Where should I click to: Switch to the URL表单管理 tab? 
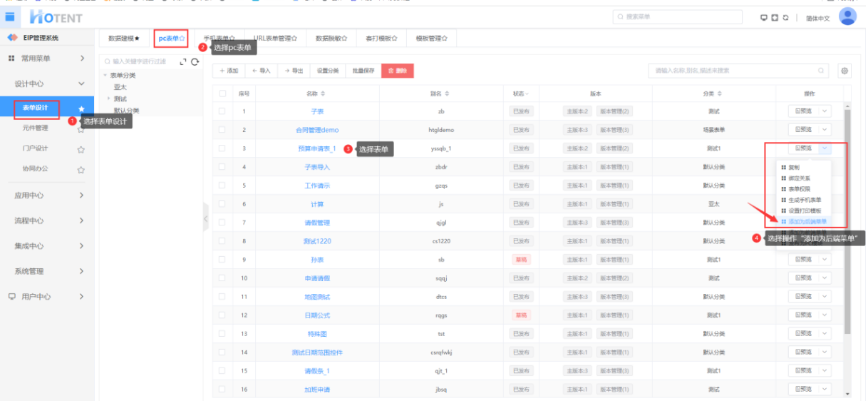(x=275, y=38)
